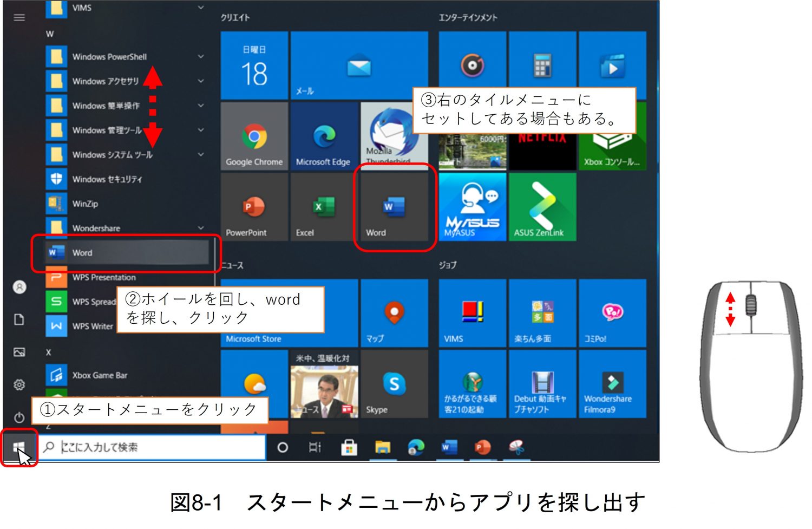This screenshot has height=529, width=812.
Task: Open the Calendar tile showing 18
Action: point(254,66)
